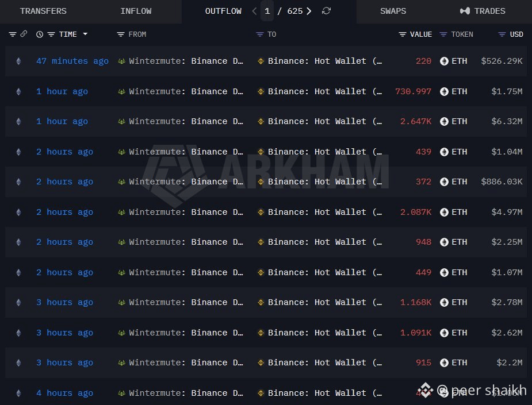532x405 pixels.
Task: Click Wintermute logo on the 1.091K row
Action: coord(121,333)
